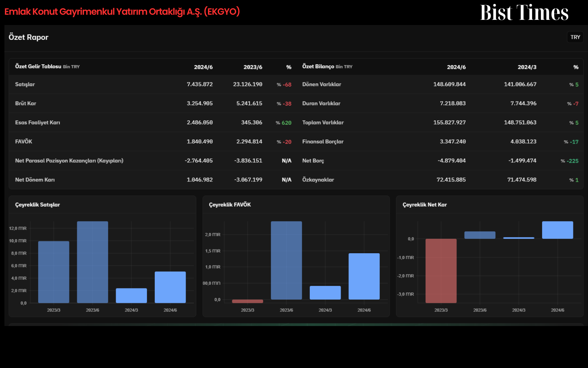
Task: Click the Özet Rapor heading
Action: pyautogui.click(x=29, y=37)
